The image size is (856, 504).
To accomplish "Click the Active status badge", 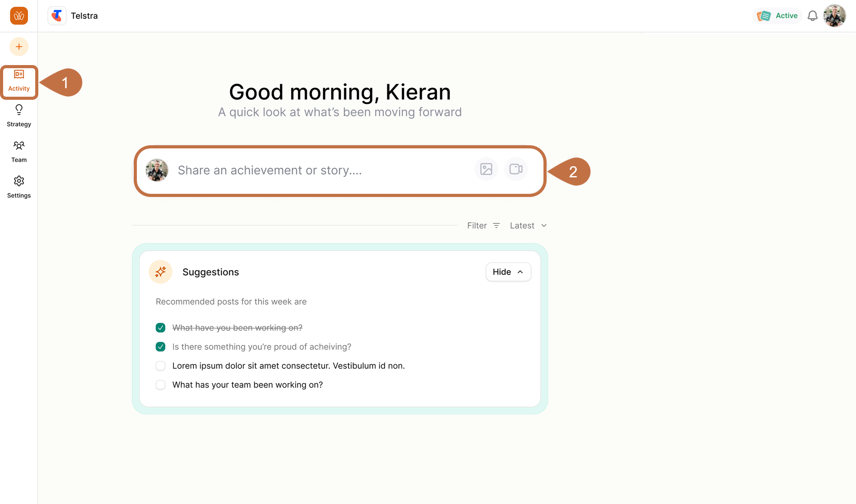I will tap(778, 16).
